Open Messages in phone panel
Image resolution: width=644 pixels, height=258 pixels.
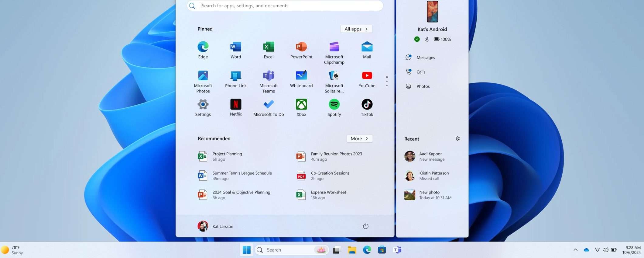(425, 58)
